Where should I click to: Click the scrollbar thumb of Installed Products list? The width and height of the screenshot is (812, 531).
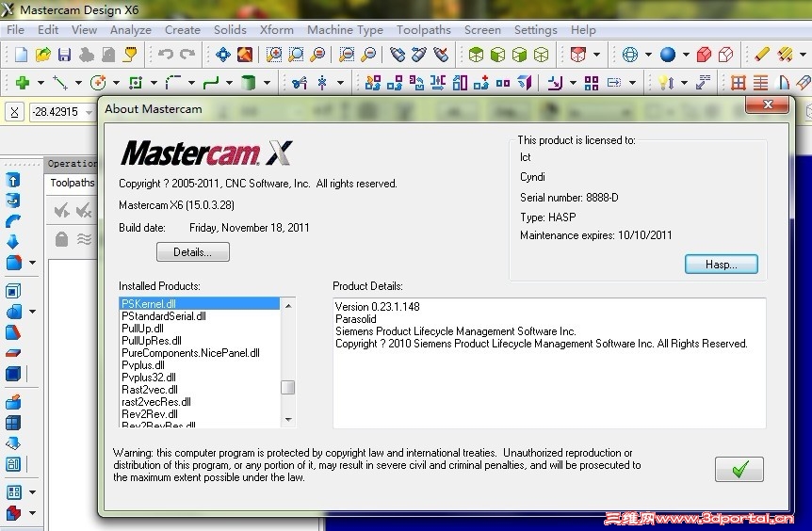point(288,387)
